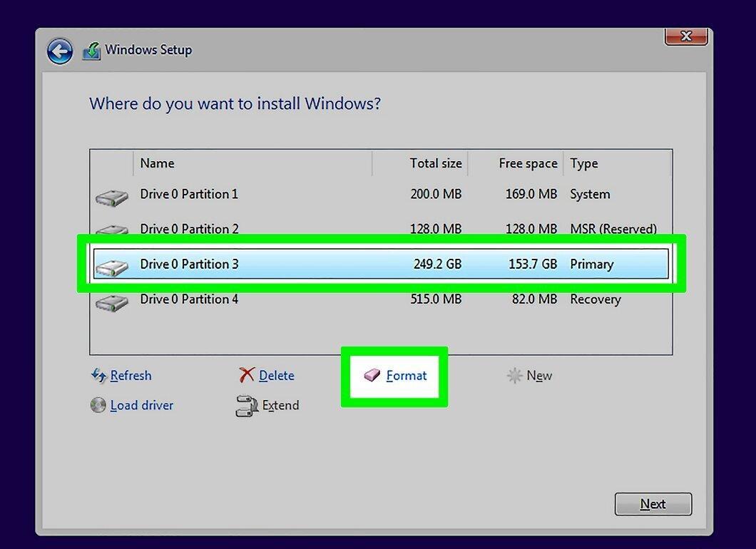Click the drive icon for Partition 4
The image size is (756, 549).
pyautogui.click(x=112, y=303)
